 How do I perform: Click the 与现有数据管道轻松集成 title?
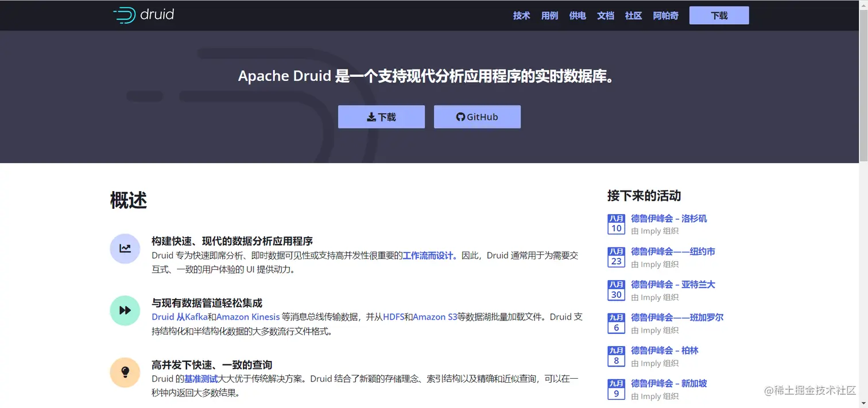[x=207, y=303]
